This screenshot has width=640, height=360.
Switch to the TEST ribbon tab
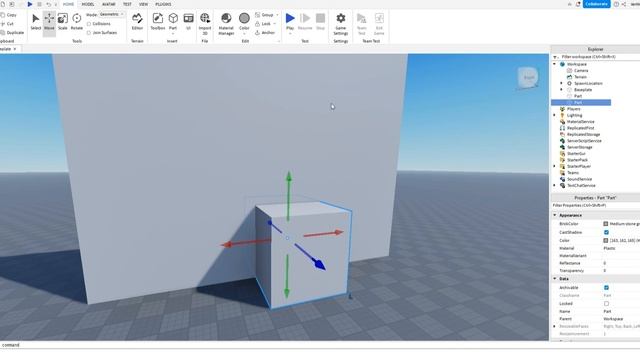pyautogui.click(x=127, y=4)
